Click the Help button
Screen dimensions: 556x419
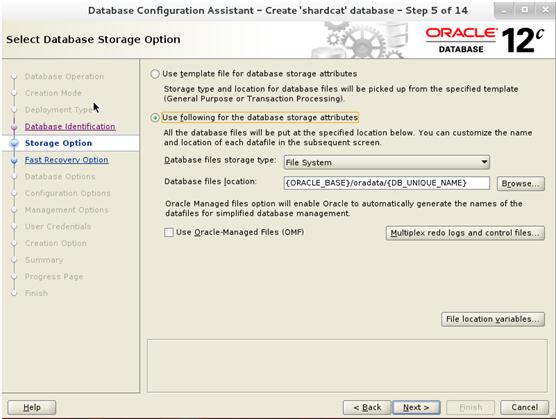[x=32, y=407]
